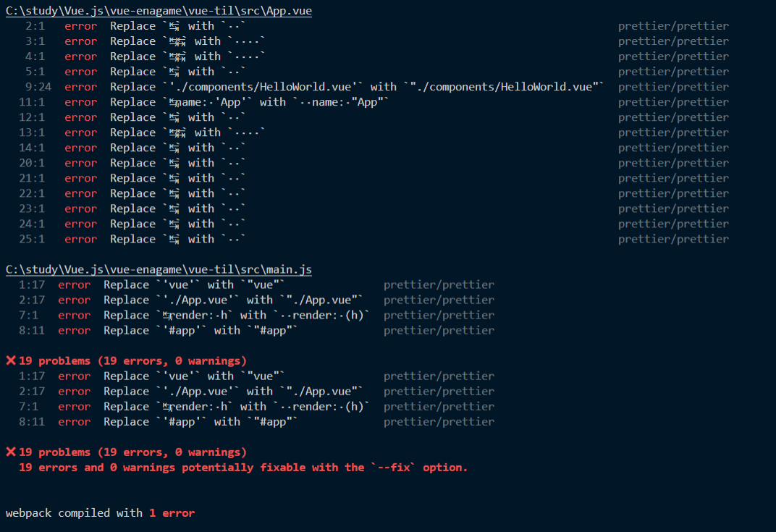
Task: Click the red error label on line 13:1
Action: coord(80,132)
